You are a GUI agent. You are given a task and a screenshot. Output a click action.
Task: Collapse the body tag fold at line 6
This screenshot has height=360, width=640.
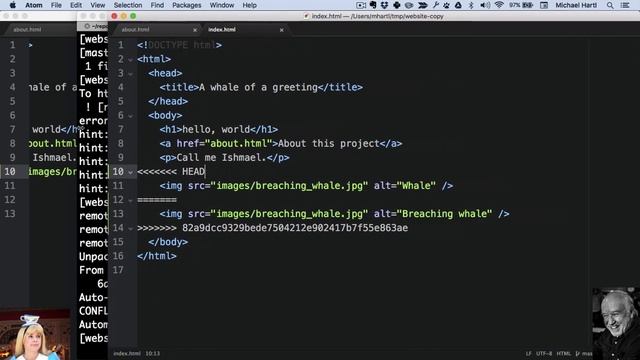point(130,116)
